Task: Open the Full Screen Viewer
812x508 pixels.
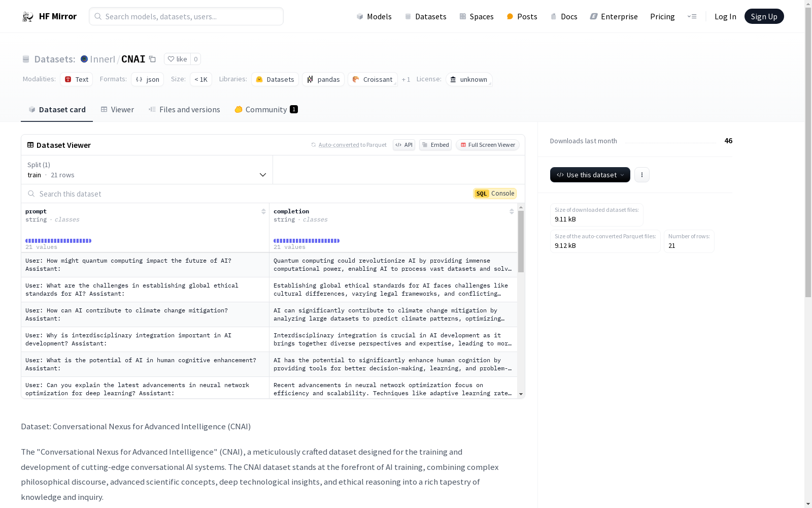Action: pyautogui.click(x=488, y=145)
